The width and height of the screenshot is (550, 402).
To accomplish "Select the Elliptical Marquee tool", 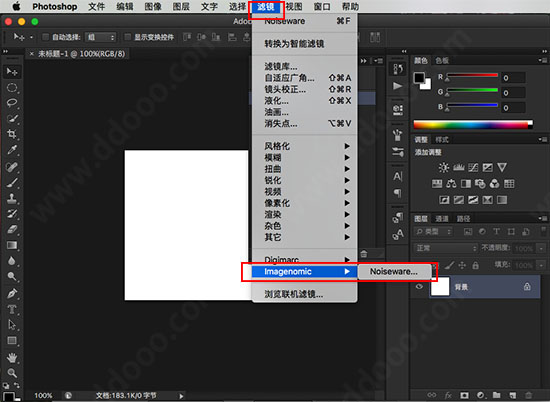I will click(12, 87).
